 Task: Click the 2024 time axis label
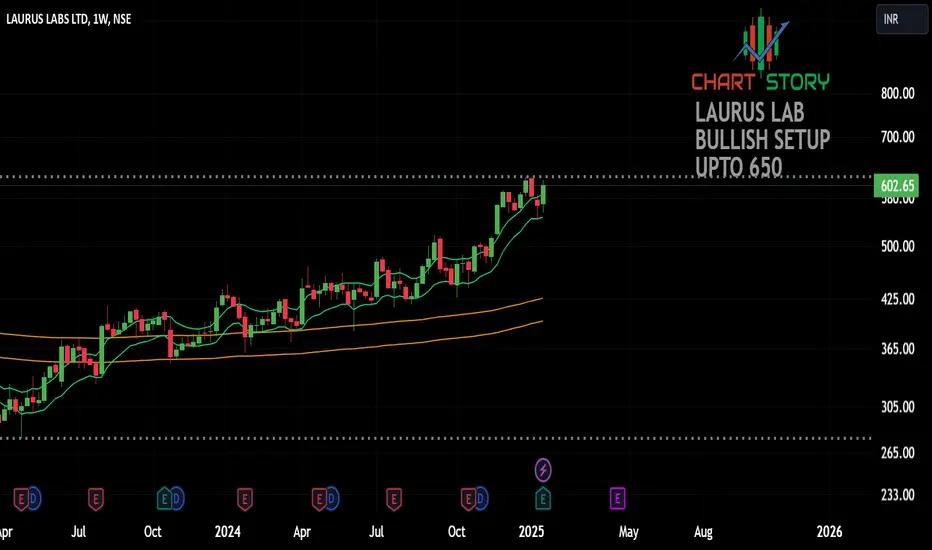click(x=228, y=532)
